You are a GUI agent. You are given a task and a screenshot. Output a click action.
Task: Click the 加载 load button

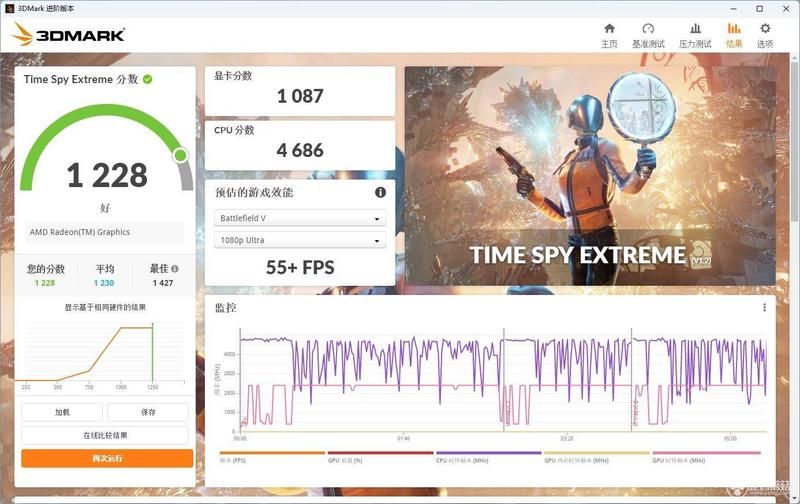(x=62, y=412)
